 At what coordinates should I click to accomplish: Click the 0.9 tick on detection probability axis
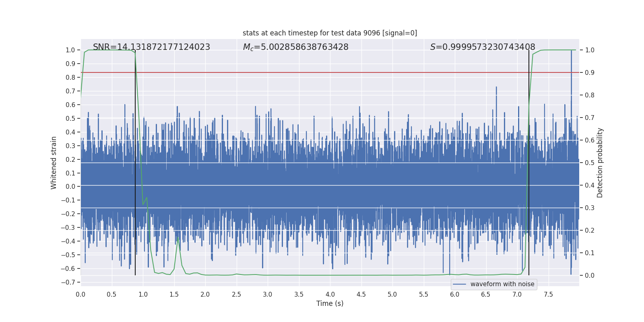point(590,72)
